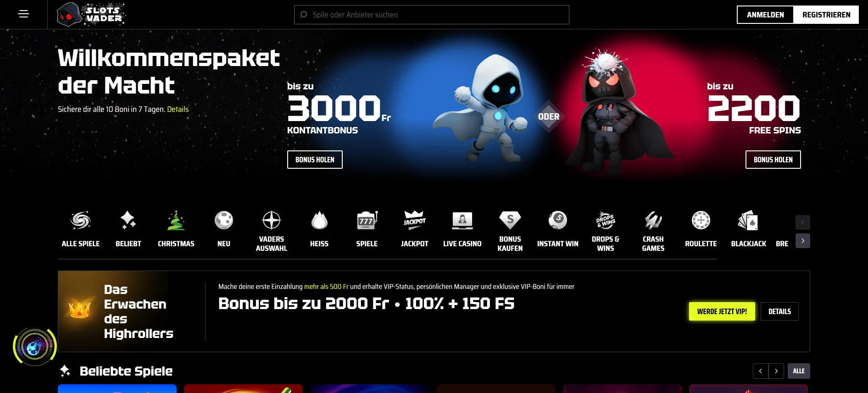The width and height of the screenshot is (868, 393).
Task: Open the Details link under Willkommenspaket
Action: 178,109
